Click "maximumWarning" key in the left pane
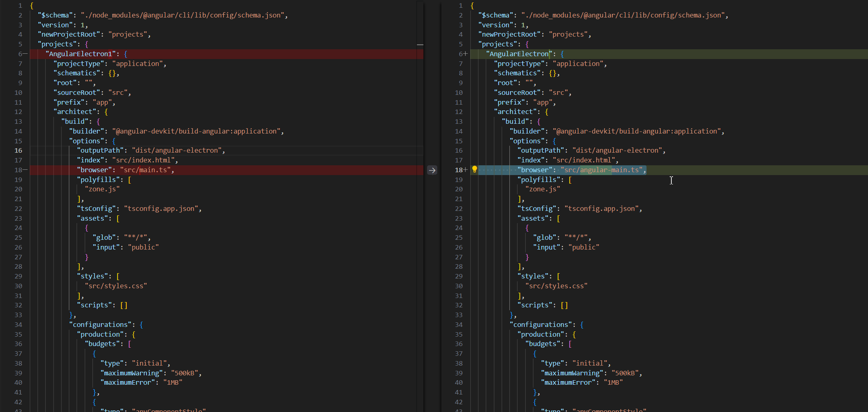 point(132,373)
